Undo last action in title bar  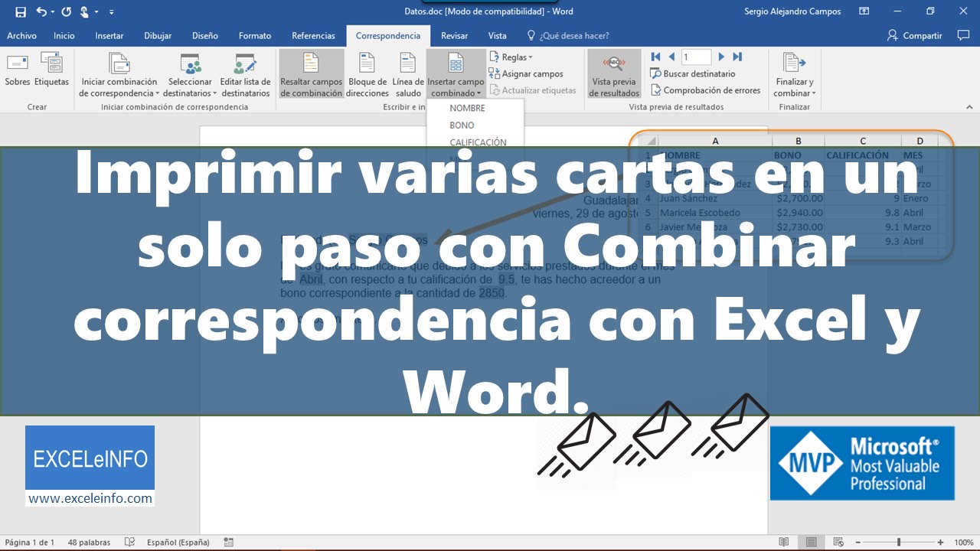coord(41,11)
